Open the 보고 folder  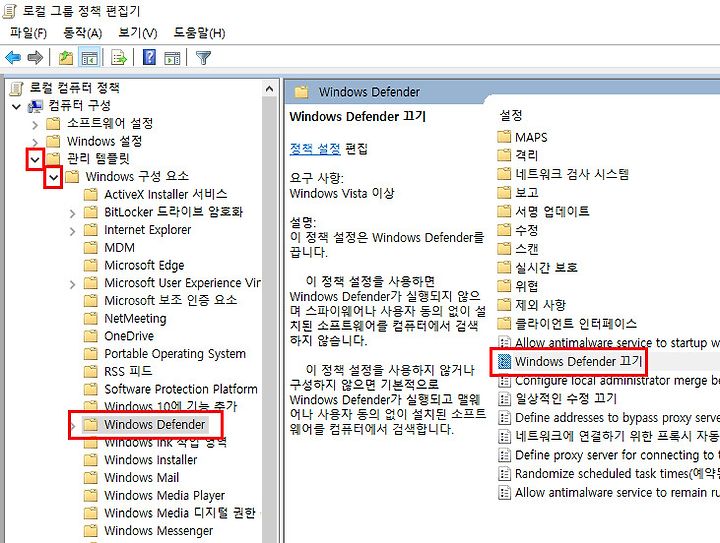point(518,193)
